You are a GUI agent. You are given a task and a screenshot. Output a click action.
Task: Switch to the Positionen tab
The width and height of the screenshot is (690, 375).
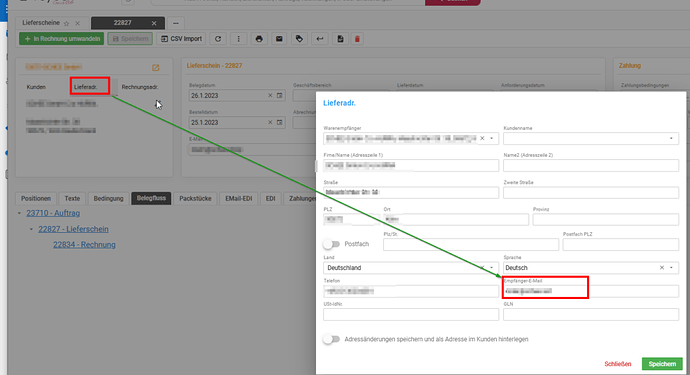pyautogui.click(x=36, y=199)
